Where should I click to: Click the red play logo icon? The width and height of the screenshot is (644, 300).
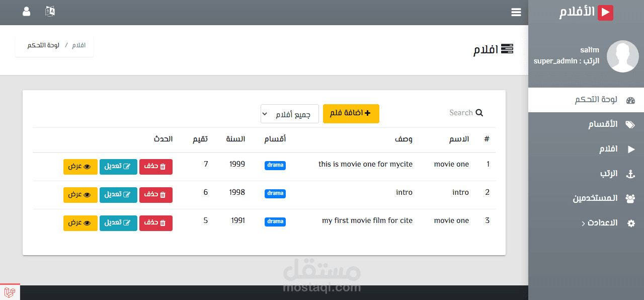tap(605, 13)
